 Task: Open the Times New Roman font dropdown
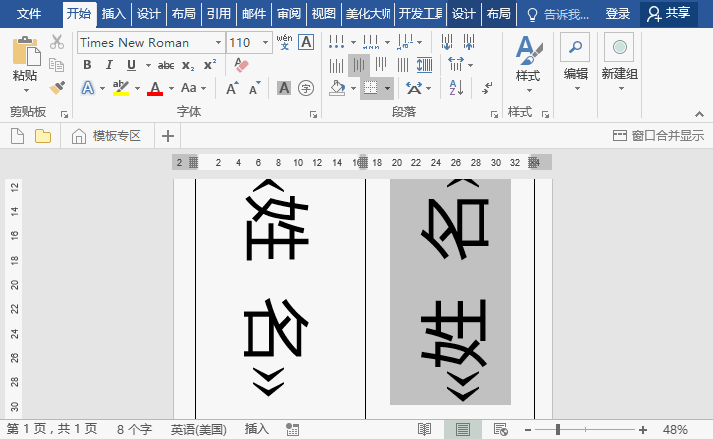pyautogui.click(x=218, y=43)
